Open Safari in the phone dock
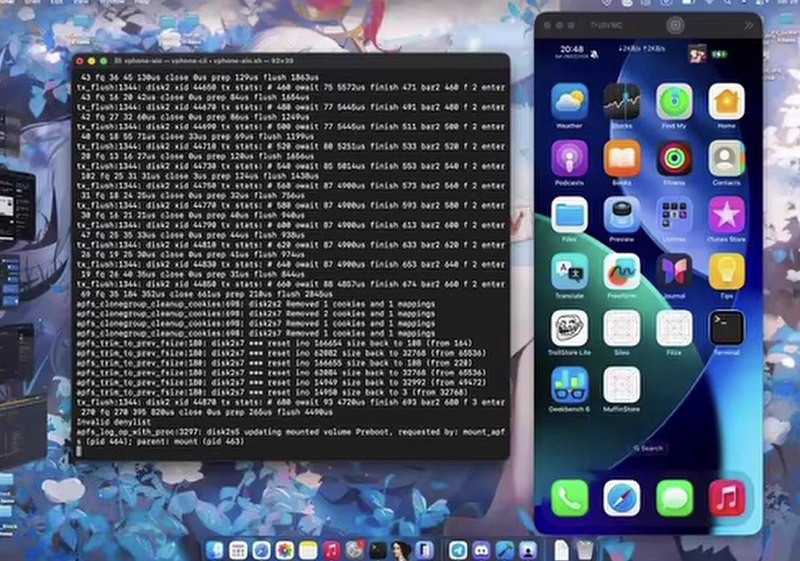Screen dimensions: 800x561 tap(621, 498)
